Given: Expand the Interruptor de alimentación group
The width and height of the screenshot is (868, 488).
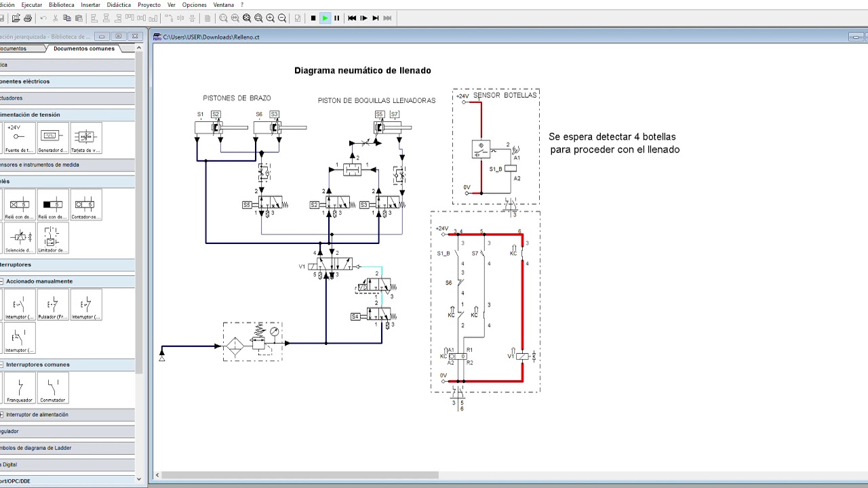Looking at the screenshot, I should (2, 415).
